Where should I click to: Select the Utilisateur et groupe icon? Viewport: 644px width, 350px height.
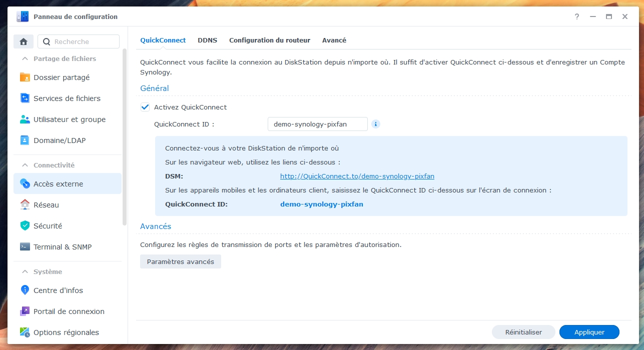(25, 119)
